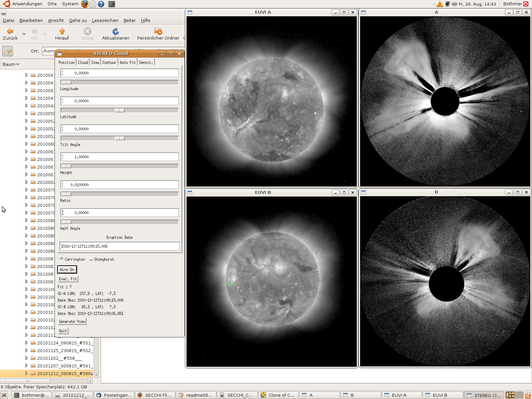The width and height of the screenshot is (532, 399).
Task: Open the Datei menu
Action: point(9,20)
